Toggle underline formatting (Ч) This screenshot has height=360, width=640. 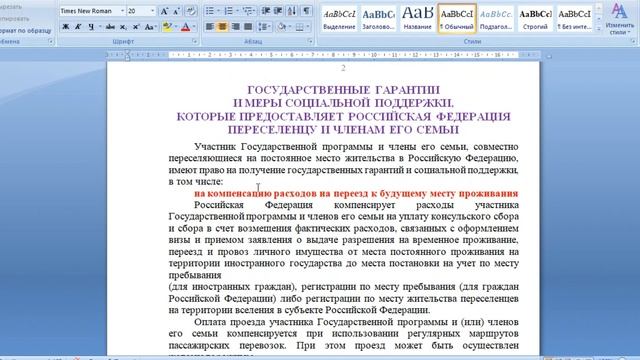(x=91, y=27)
